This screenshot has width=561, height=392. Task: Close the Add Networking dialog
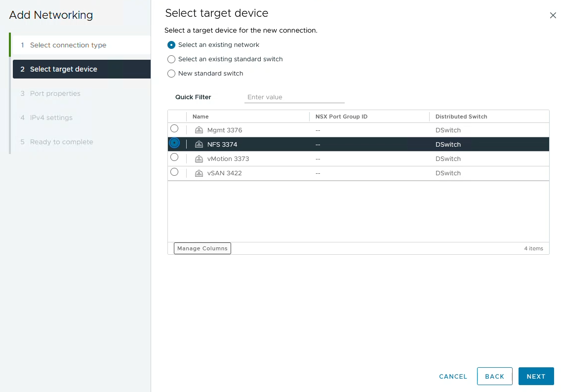tap(553, 15)
